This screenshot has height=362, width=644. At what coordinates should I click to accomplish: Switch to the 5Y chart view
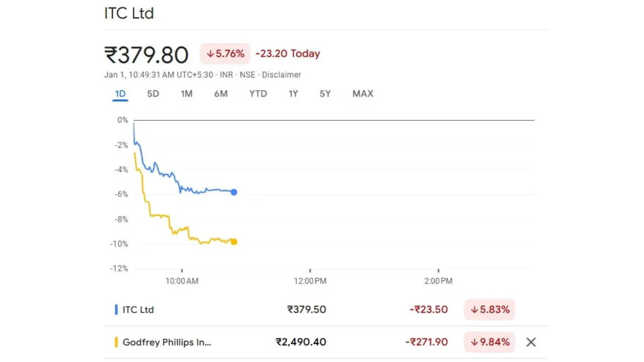point(325,94)
